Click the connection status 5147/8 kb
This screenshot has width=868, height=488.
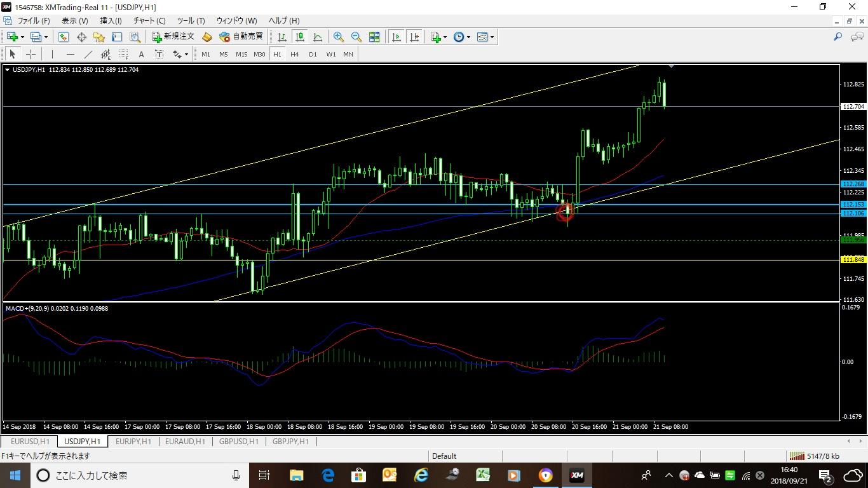pos(814,456)
